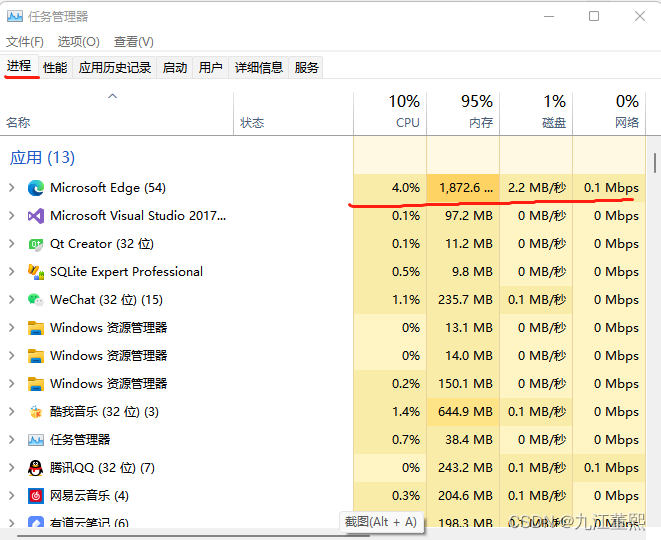Click the Microsoft Edge app icon
The width and height of the screenshot is (661, 540).
click(36, 188)
